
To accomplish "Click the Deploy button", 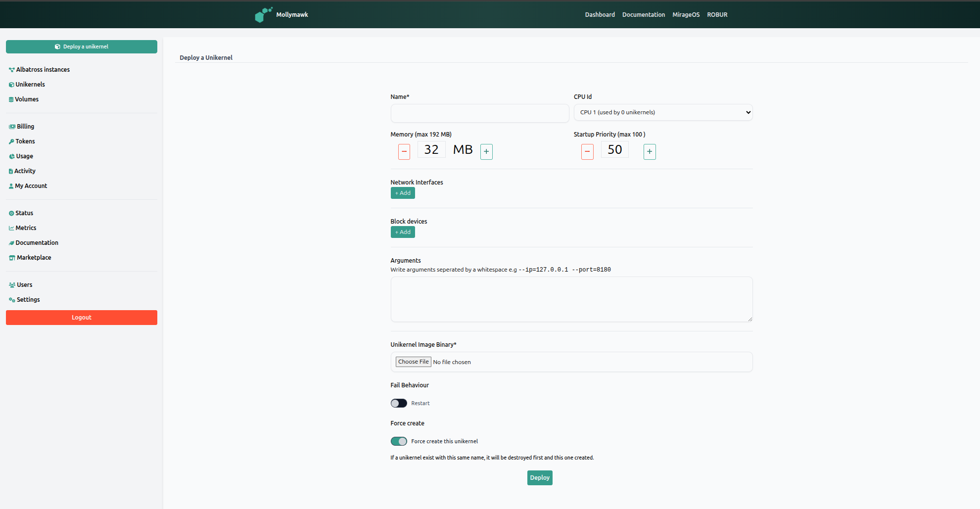I will point(540,477).
